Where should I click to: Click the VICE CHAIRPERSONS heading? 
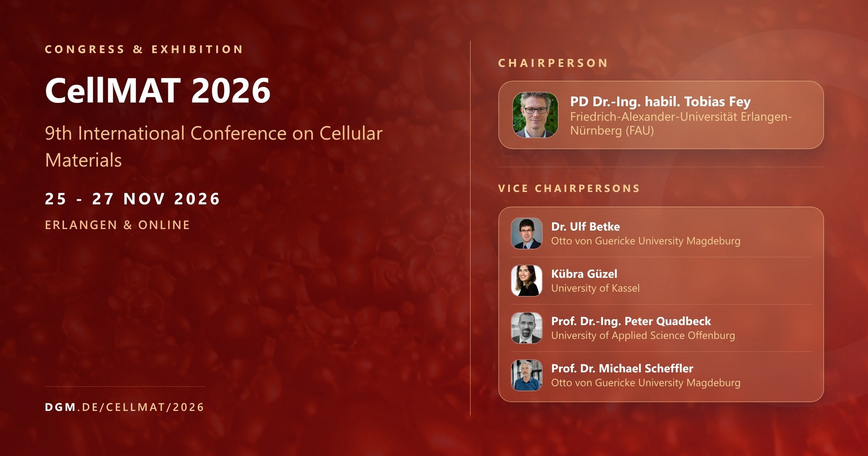point(569,188)
